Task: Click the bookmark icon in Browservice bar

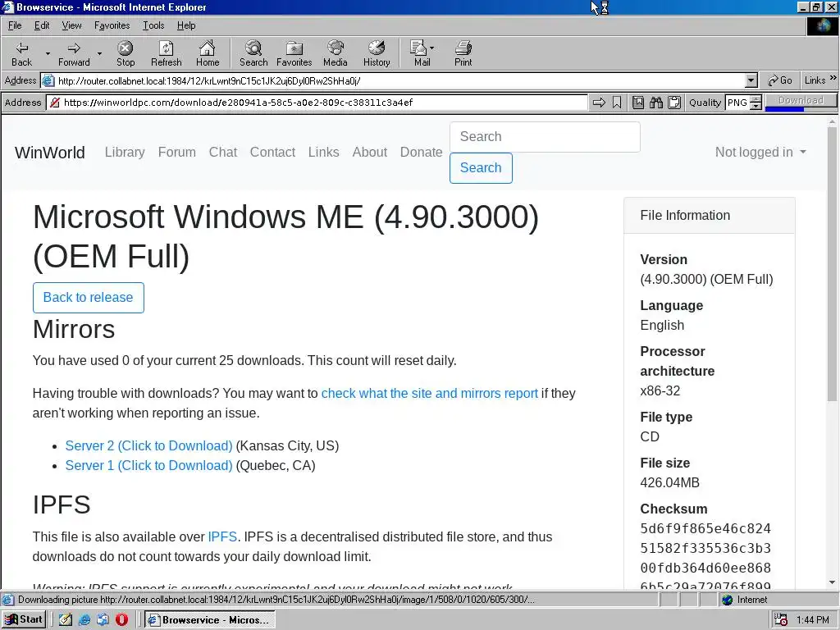Action: 617,103
